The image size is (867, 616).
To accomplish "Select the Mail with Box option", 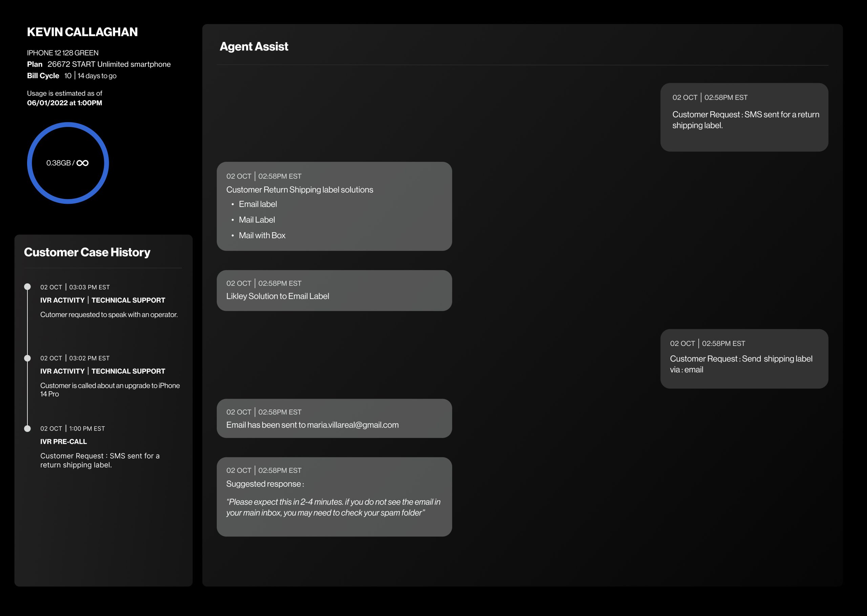I will pos(262,235).
